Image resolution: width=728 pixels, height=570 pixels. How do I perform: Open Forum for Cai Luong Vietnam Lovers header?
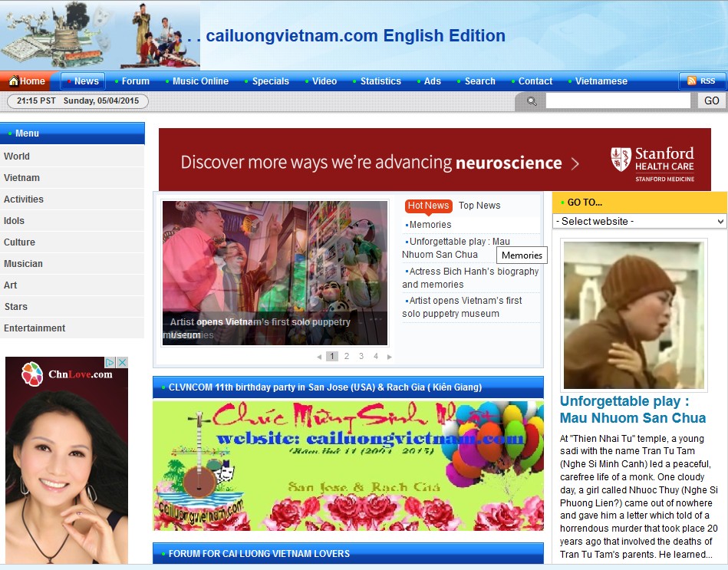tap(348, 553)
